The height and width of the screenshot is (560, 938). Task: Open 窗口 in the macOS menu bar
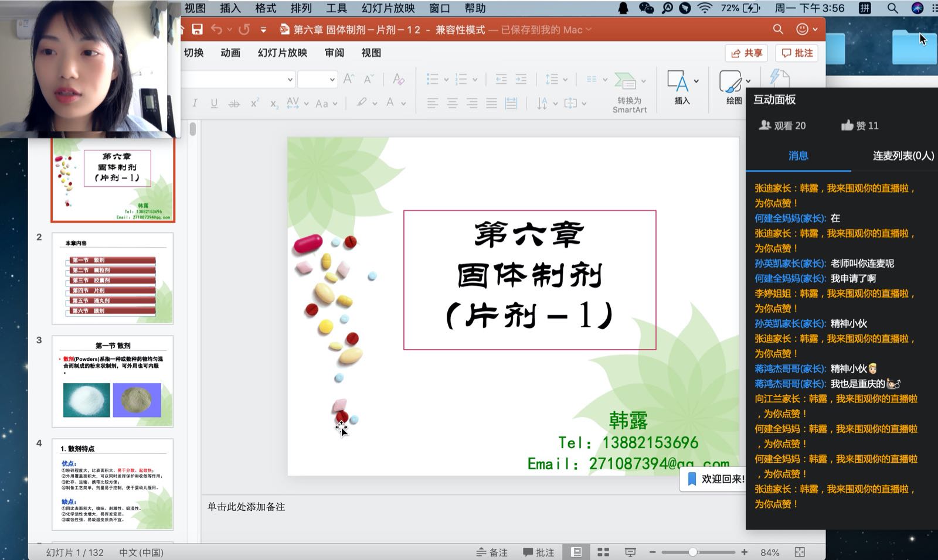[440, 8]
